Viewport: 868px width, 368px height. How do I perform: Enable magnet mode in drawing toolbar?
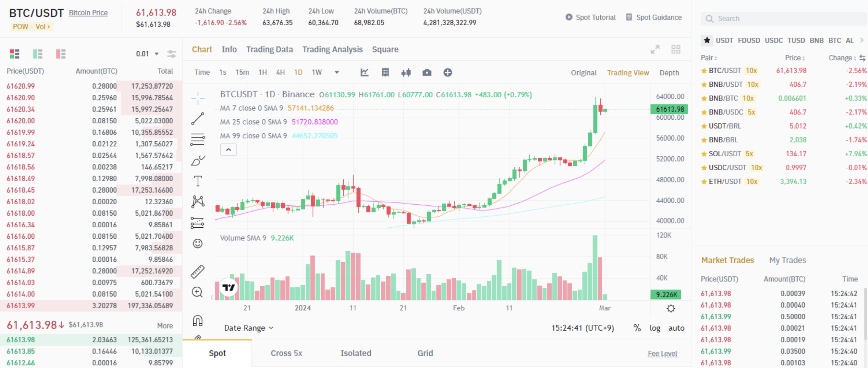(198, 320)
